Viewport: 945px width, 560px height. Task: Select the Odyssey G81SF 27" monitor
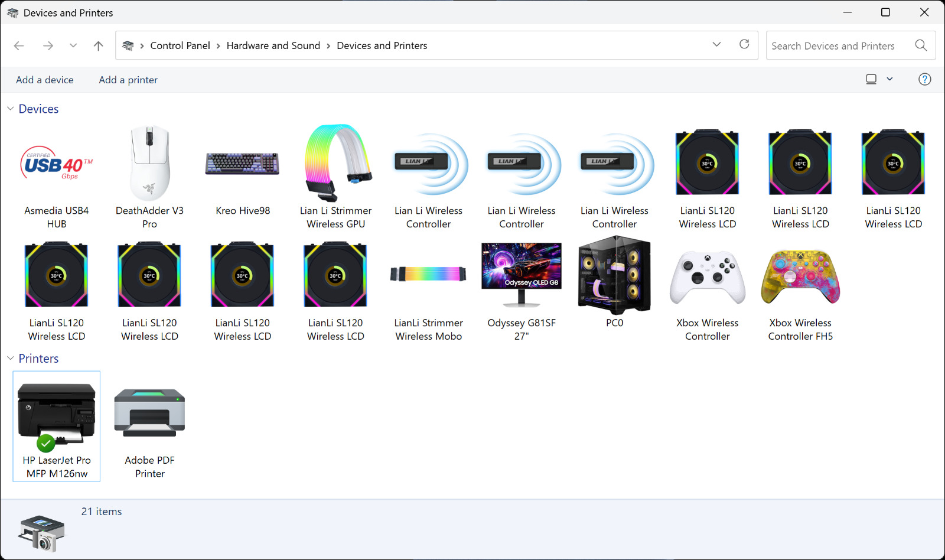pyautogui.click(x=522, y=289)
